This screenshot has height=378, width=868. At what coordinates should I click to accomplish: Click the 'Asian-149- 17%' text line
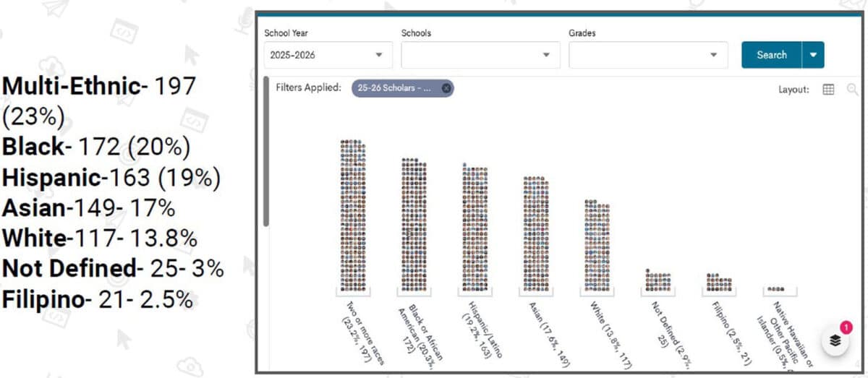point(88,208)
